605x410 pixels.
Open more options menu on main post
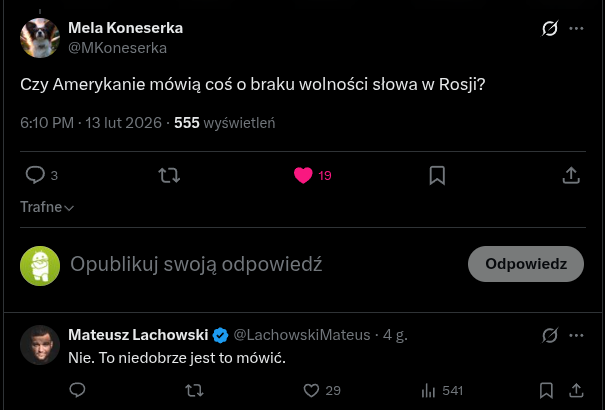576,29
